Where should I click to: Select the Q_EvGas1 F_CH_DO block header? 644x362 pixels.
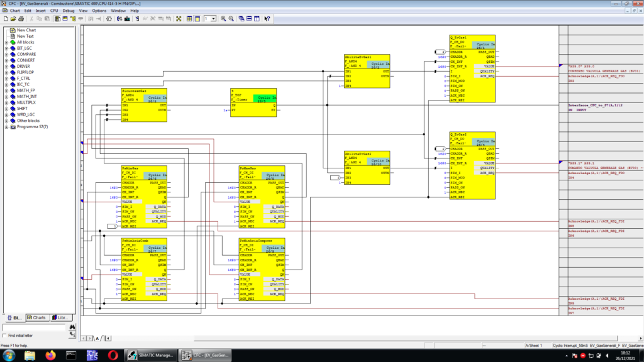tap(472, 42)
